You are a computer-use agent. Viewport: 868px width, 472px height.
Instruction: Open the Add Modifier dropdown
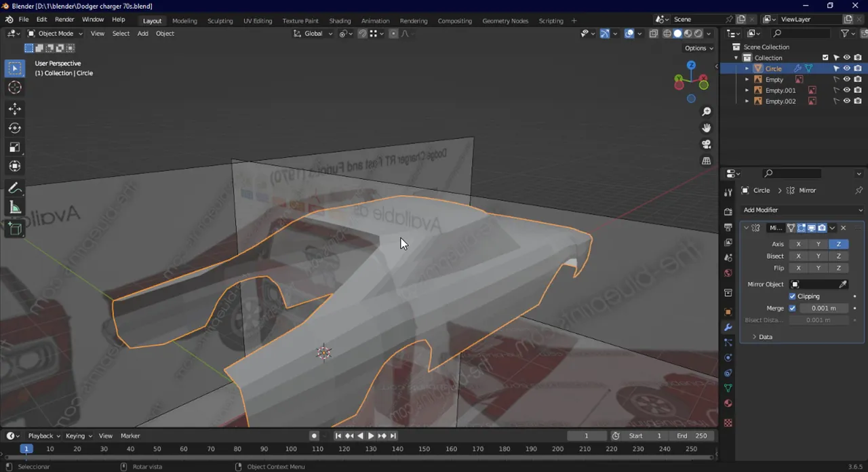coord(803,210)
